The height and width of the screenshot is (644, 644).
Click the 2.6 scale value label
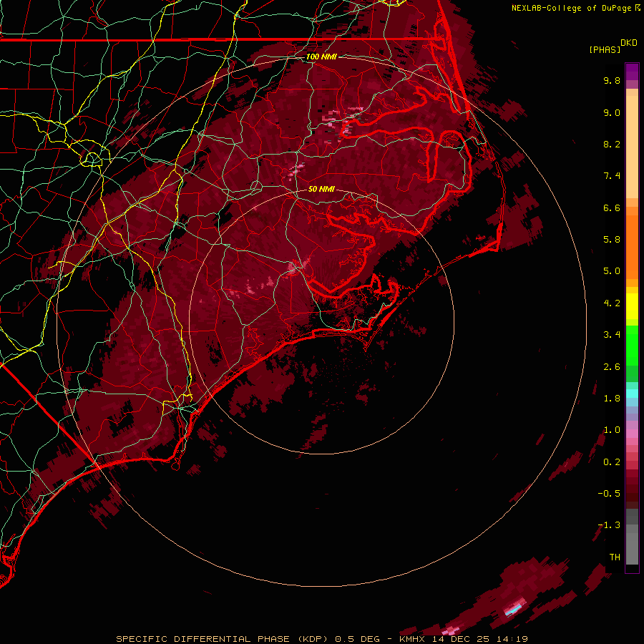pos(612,367)
